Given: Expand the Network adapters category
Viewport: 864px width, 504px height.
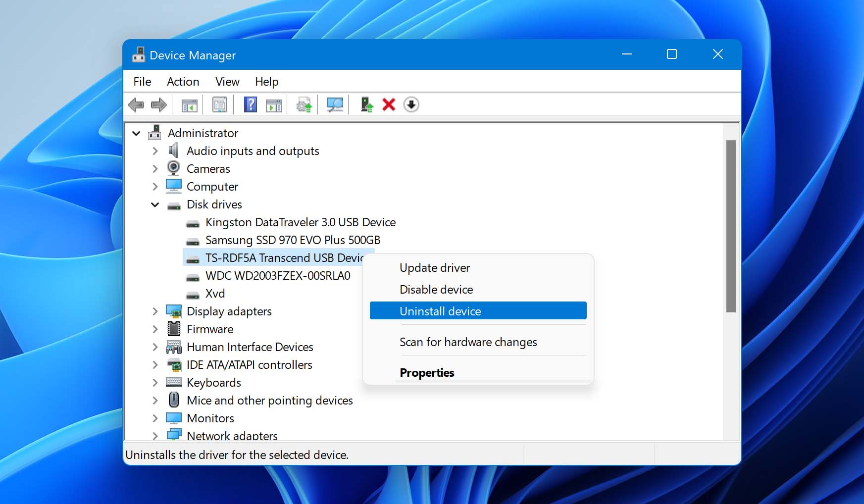Looking at the screenshot, I should [154, 435].
